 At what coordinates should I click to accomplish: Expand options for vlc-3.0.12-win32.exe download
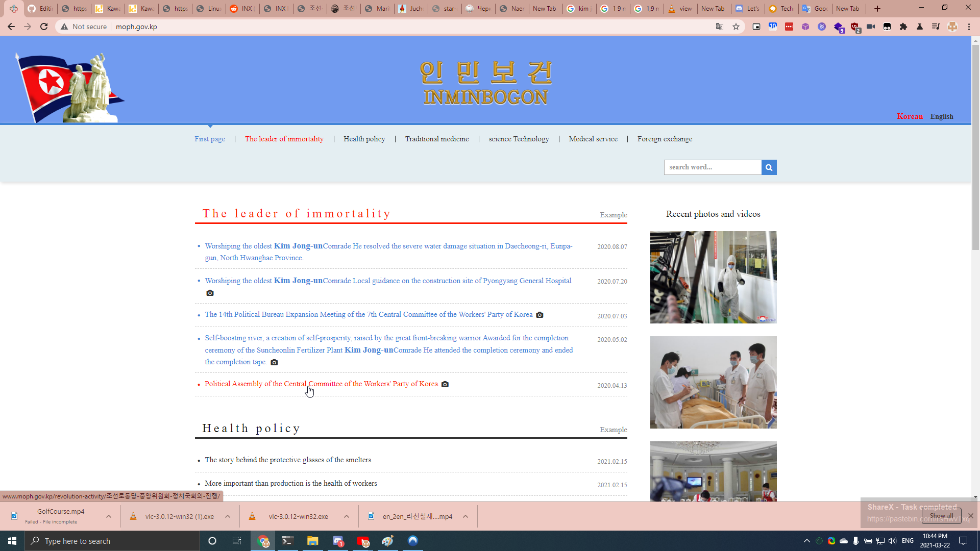pos(347,516)
